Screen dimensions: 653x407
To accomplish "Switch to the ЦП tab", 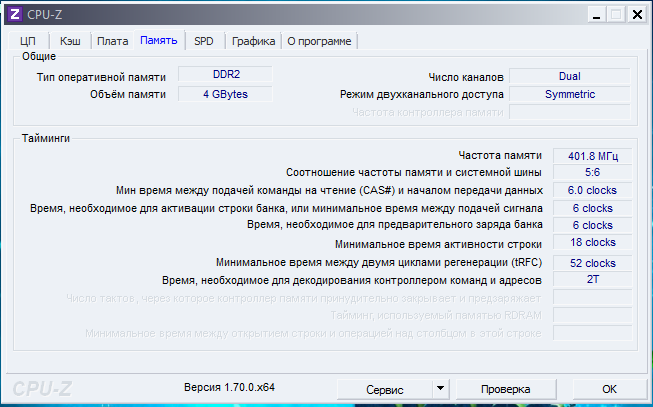I will [28, 41].
